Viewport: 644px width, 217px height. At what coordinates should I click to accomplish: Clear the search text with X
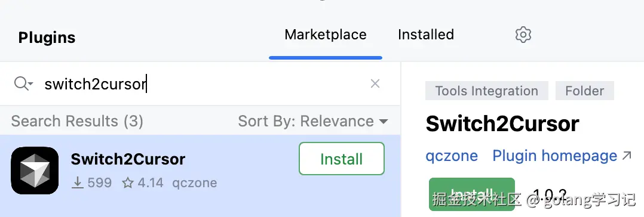pyautogui.click(x=375, y=83)
